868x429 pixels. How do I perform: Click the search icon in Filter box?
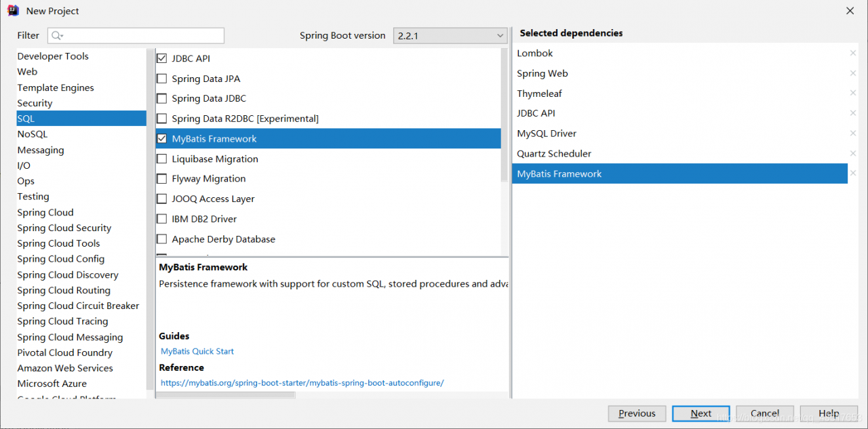(57, 35)
